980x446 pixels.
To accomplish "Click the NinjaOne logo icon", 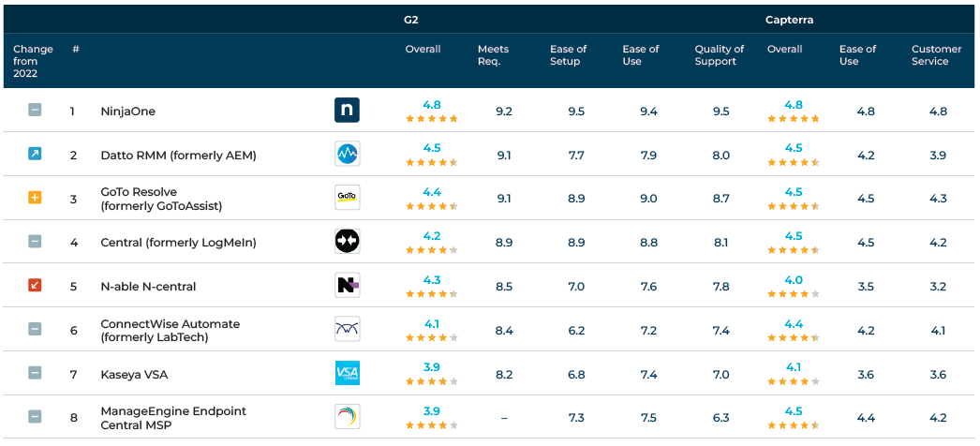I will 347,111.
